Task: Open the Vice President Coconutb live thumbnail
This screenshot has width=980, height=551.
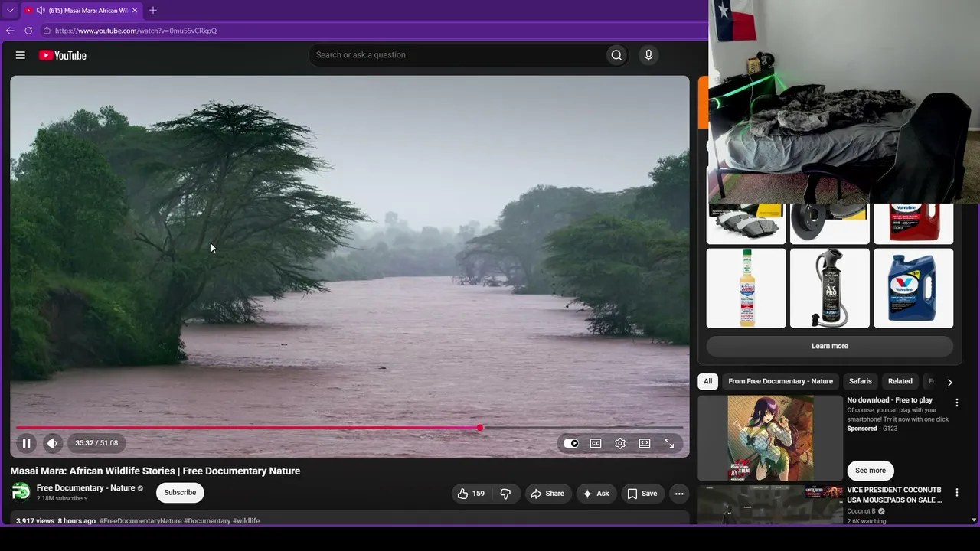Action: tap(770, 505)
